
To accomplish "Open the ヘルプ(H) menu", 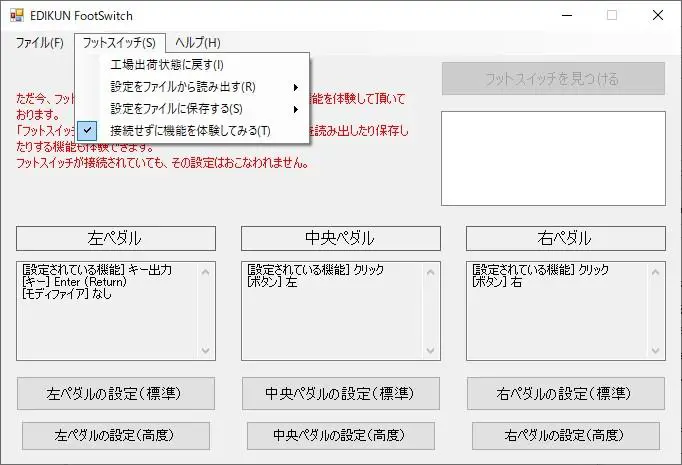I will [x=198, y=43].
